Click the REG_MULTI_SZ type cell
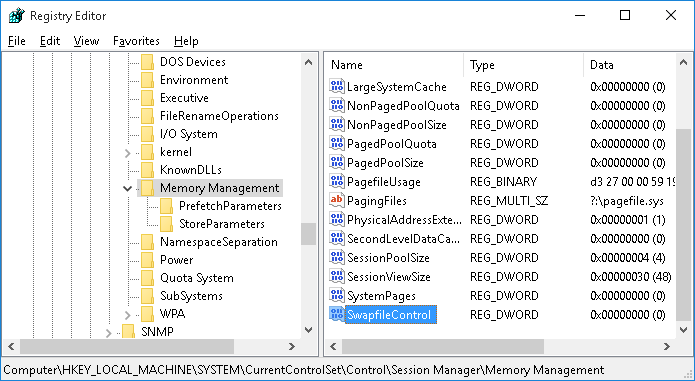Image resolution: width=695 pixels, height=381 pixels. pos(509,201)
